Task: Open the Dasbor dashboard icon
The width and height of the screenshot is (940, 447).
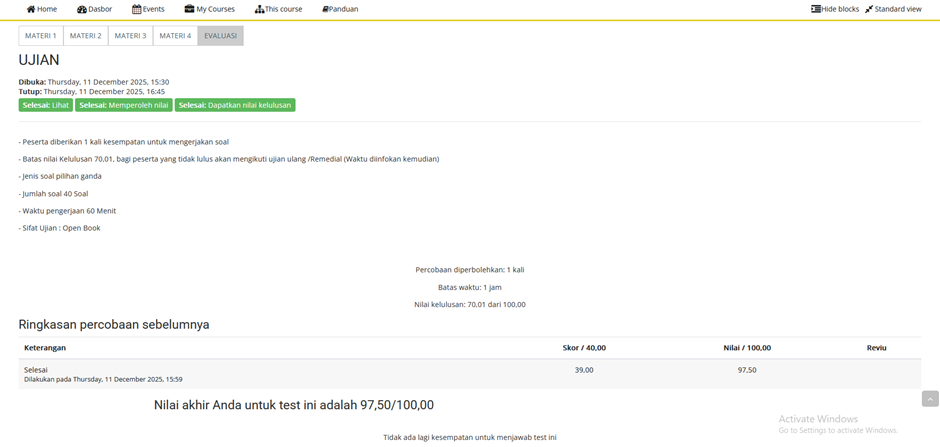Action: [x=82, y=9]
